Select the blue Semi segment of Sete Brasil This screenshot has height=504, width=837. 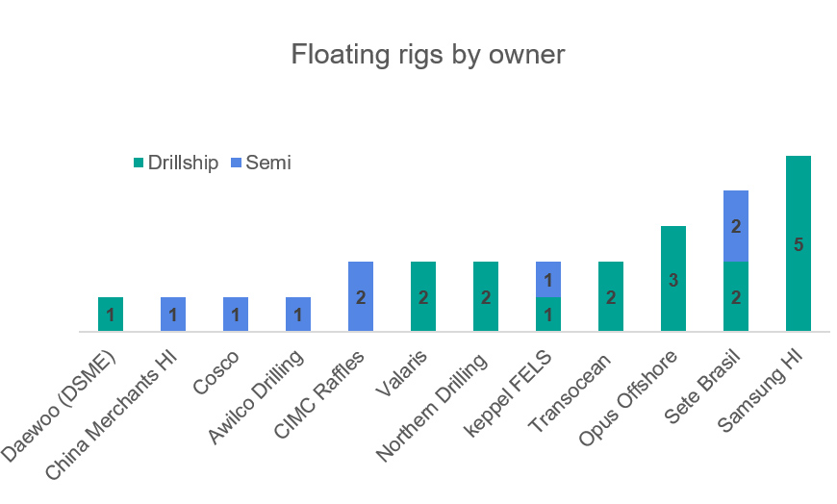click(x=736, y=226)
